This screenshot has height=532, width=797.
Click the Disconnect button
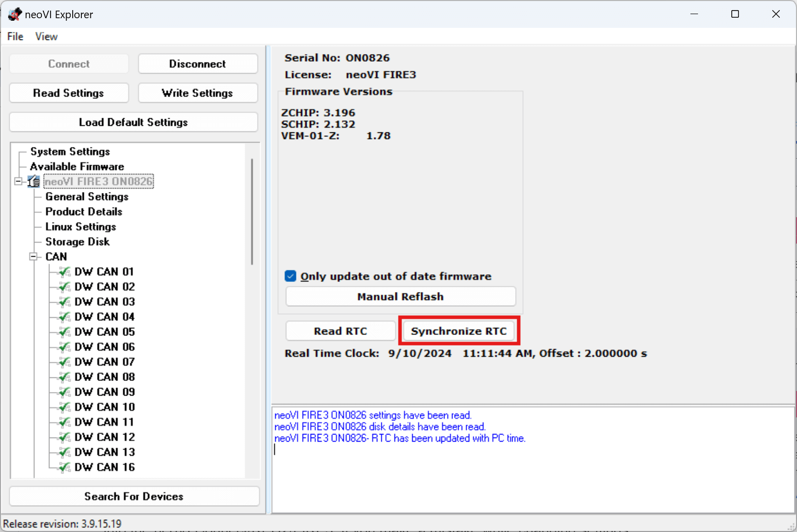[197, 64]
